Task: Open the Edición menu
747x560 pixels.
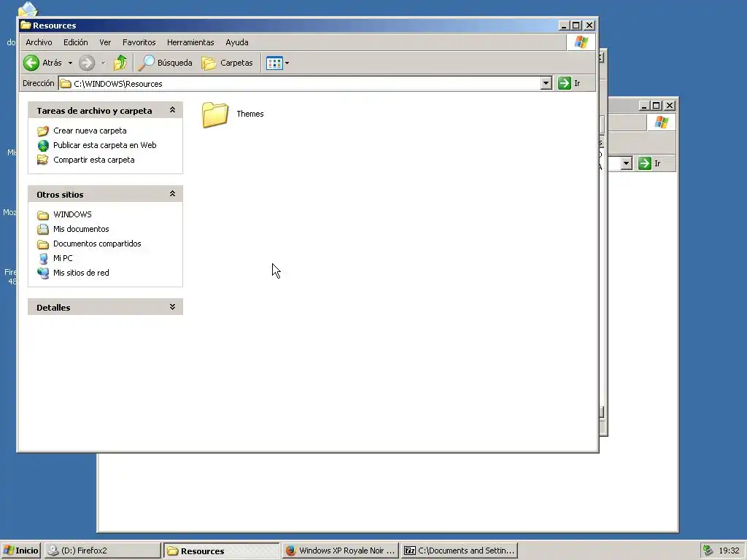Action: coord(76,42)
